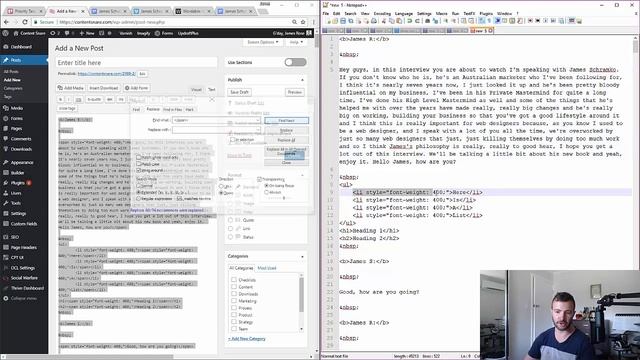640x360 pixels.
Task: Click Redo icon in Notepad++ toolbar
Action: click(417, 21)
